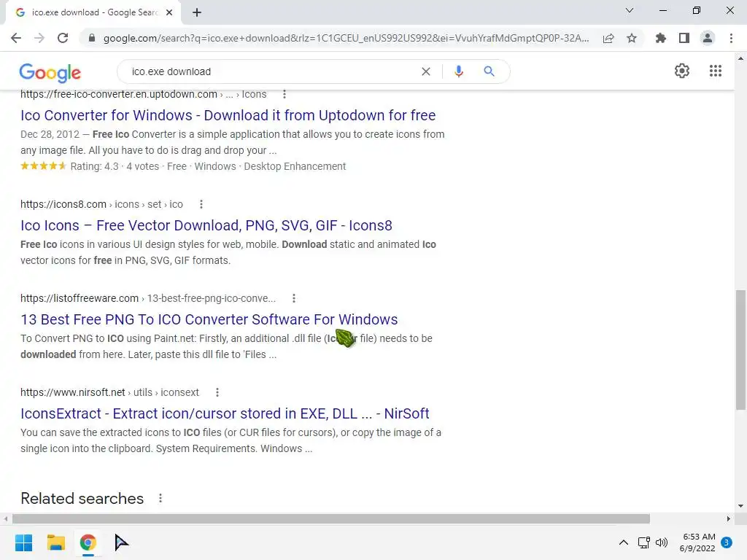Start voice search with microphone
Viewport: 747px width, 560px height.
[x=458, y=71]
